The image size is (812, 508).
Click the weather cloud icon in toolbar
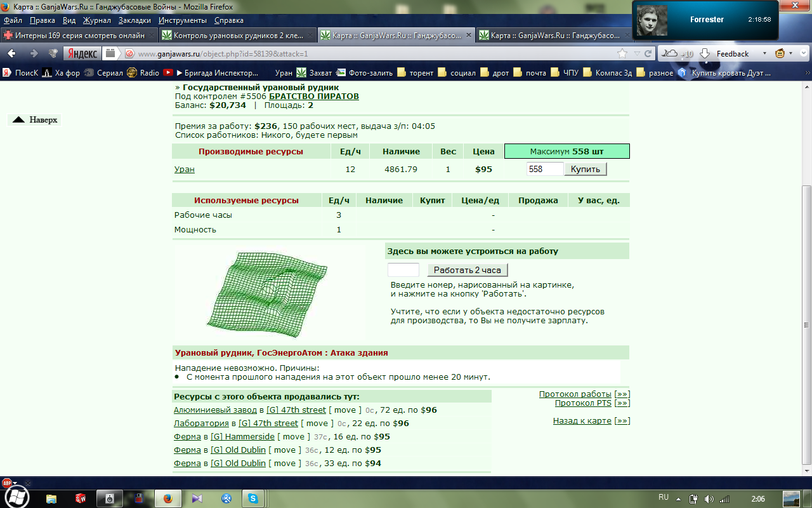[670, 53]
